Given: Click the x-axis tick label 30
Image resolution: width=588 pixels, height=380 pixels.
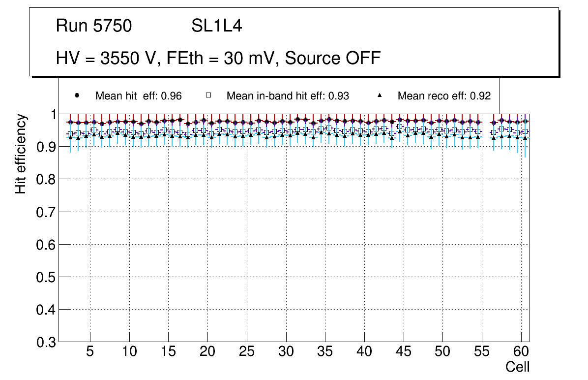Looking at the screenshot, I should click(x=286, y=352).
